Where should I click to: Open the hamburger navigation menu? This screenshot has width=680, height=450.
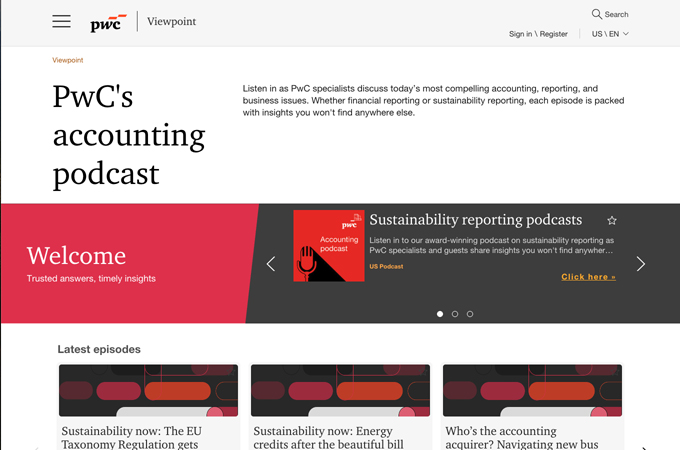click(62, 21)
